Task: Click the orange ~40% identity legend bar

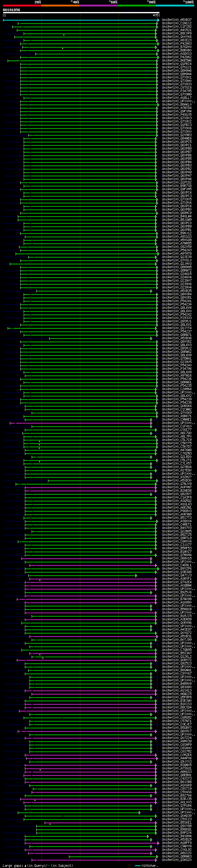Action: 60,6
